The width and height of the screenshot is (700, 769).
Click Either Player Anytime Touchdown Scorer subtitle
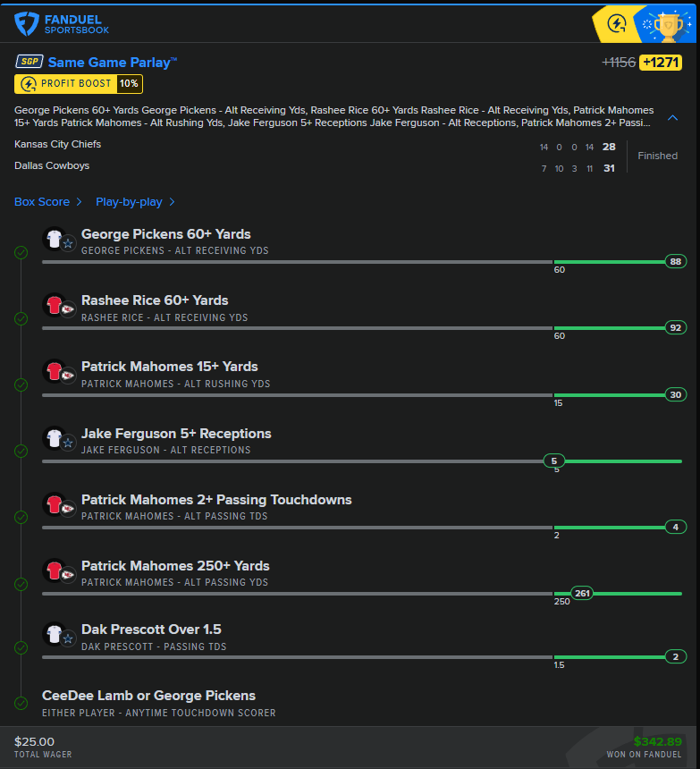pyautogui.click(x=159, y=713)
